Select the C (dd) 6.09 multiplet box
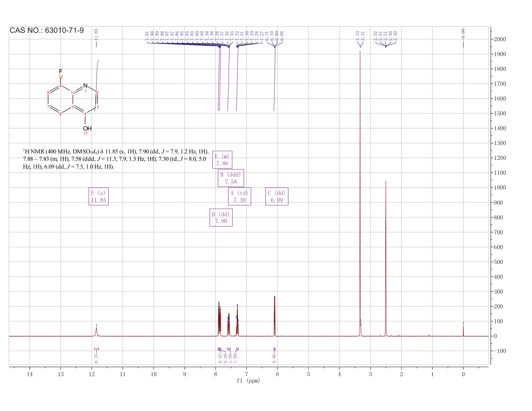This screenshot has width=532, height=411. [x=277, y=196]
